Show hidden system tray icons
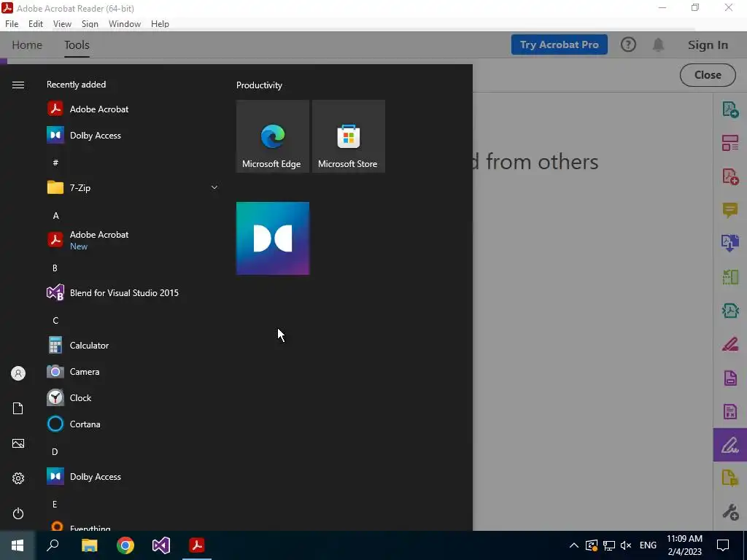Viewport: 747px width, 560px height. click(574, 545)
